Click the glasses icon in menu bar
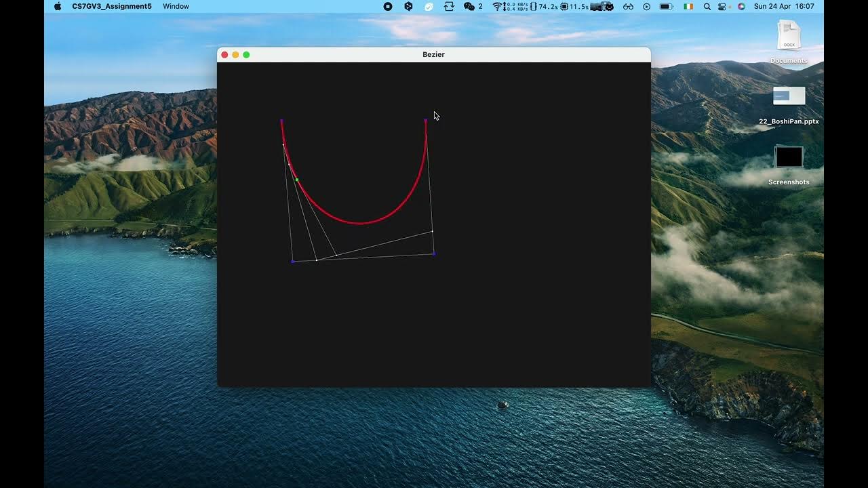The width and height of the screenshot is (868, 488). pos(628,6)
